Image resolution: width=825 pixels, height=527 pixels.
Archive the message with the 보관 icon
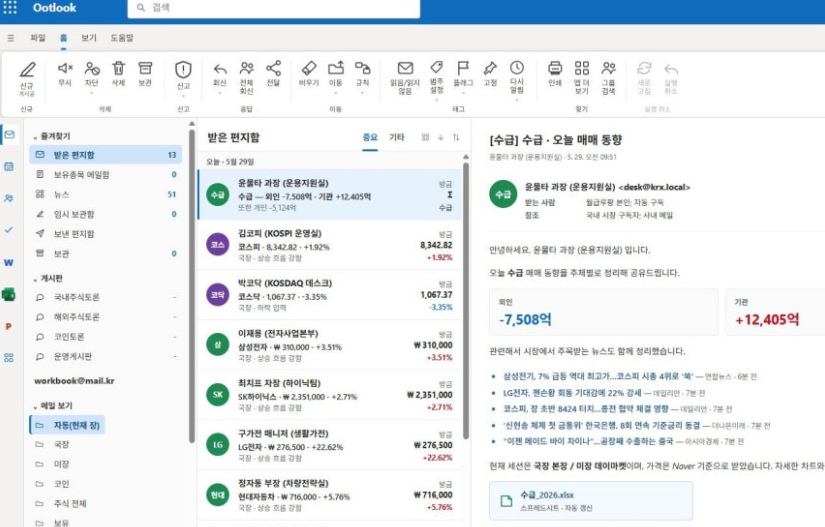click(x=145, y=68)
